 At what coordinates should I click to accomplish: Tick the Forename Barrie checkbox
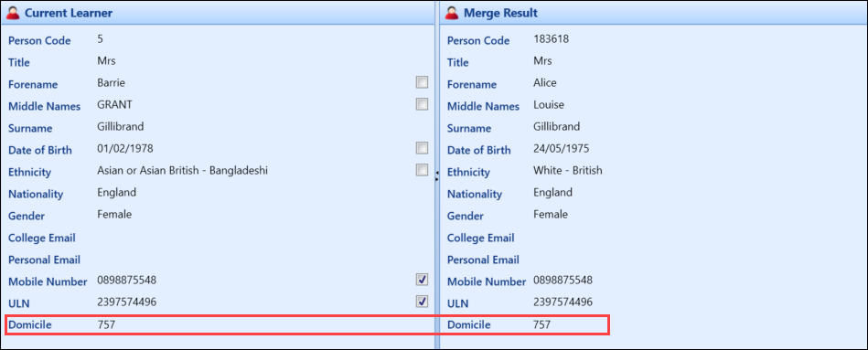(x=422, y=82)
